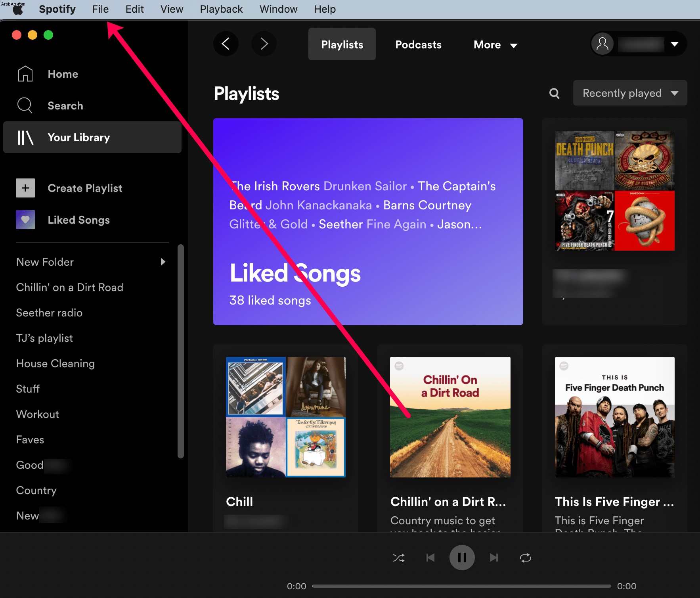Click Chillin' on a Dirt R... title
700x598 pixels.
[448, 502]
